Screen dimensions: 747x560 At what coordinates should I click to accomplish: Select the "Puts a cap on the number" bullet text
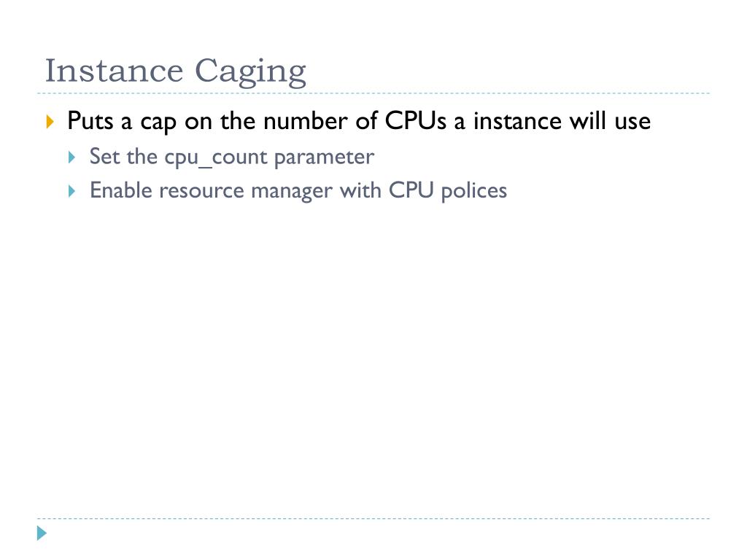coord(359,121)
